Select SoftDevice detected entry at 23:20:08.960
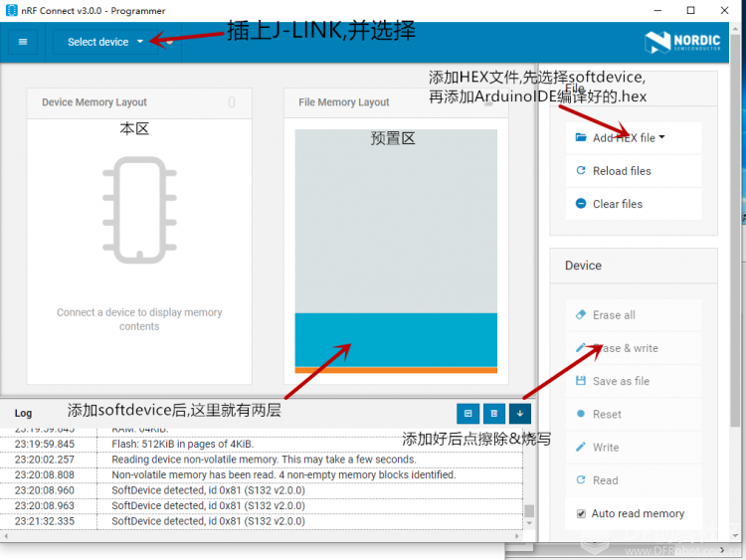 pos(262,490)
